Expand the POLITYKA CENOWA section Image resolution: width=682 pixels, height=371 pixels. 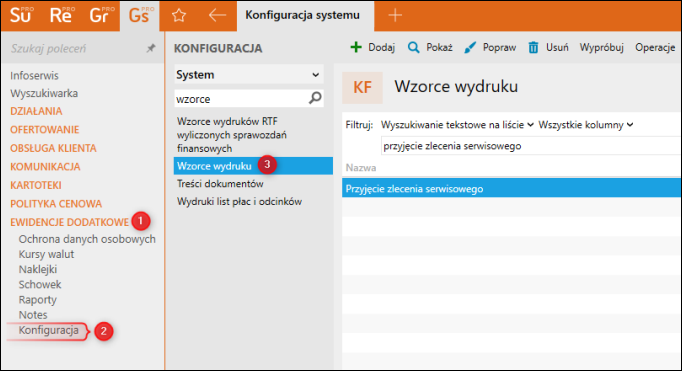point(56,204)
